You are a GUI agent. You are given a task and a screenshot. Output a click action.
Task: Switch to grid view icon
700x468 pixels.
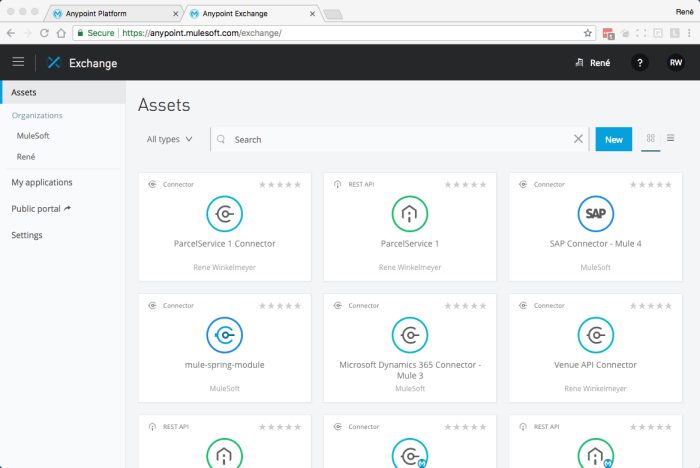coord(650,138)
